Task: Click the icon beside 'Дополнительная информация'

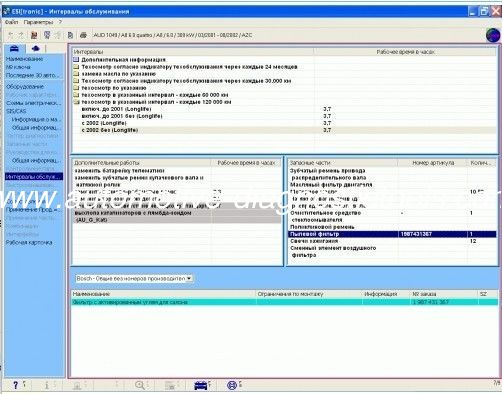Action: tap(76, 60)
